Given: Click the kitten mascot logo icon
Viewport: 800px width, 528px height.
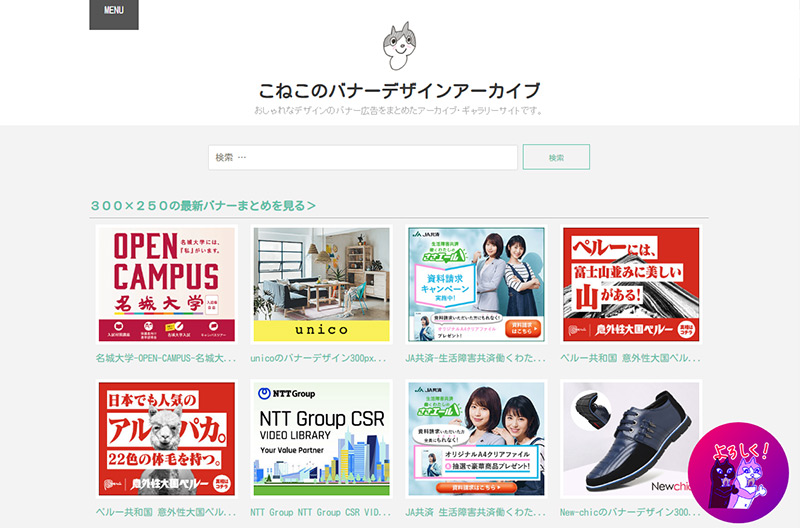Looking at the screenshot, I should pos(399,46).
